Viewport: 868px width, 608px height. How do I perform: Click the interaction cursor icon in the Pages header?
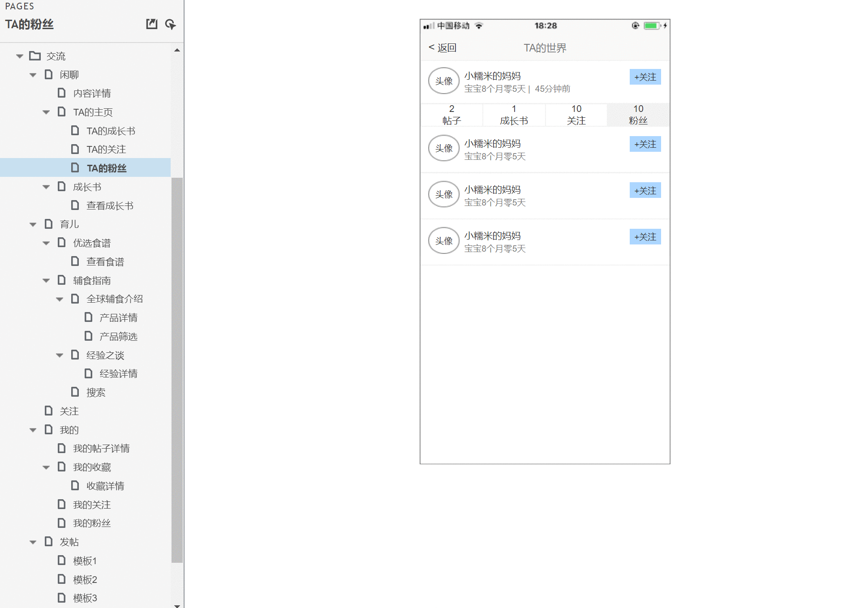(x=170, y=24)
